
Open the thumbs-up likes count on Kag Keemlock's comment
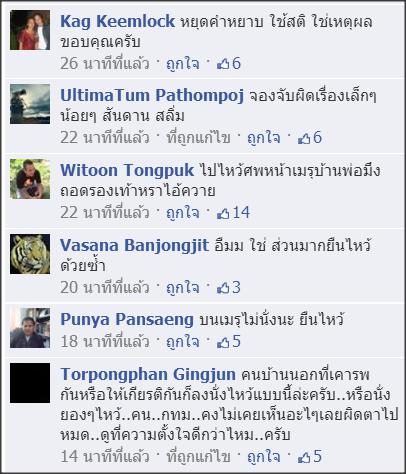229,63
